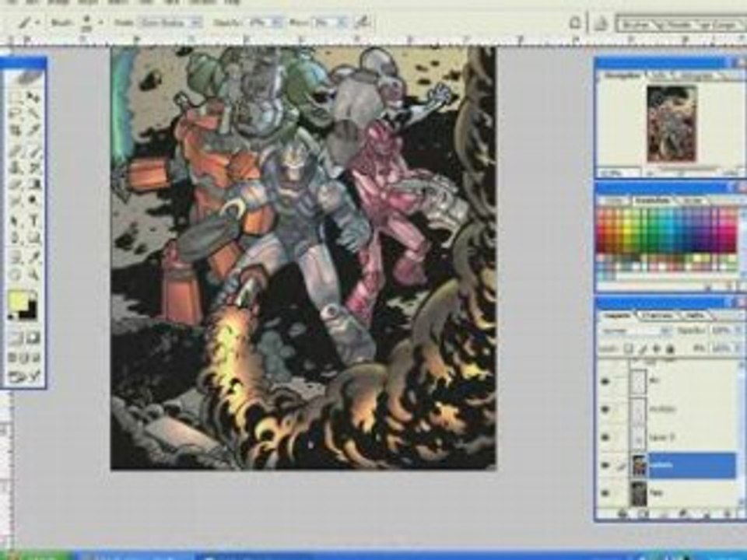Click the Navigator image thumbnail
Image resolution: width=747 pixels, height=560 pixels.
point(672,124)
